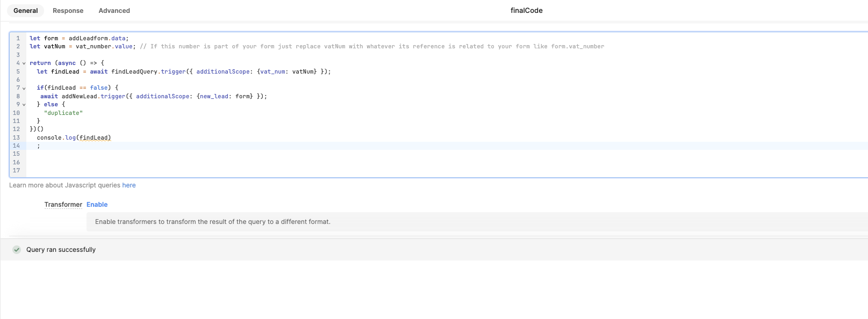Collapse the fold arrow on line 7
Viewport: 868px width, 319px height.
point(24,88)
